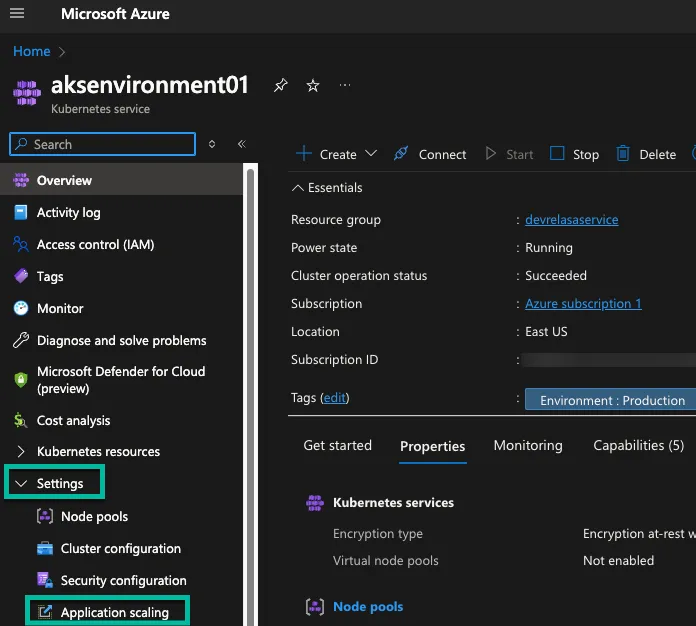Pin aksenvironment01 to dashboard
Image resolution: width=696 pixels, height=626 pixels.
coord(280,85)
